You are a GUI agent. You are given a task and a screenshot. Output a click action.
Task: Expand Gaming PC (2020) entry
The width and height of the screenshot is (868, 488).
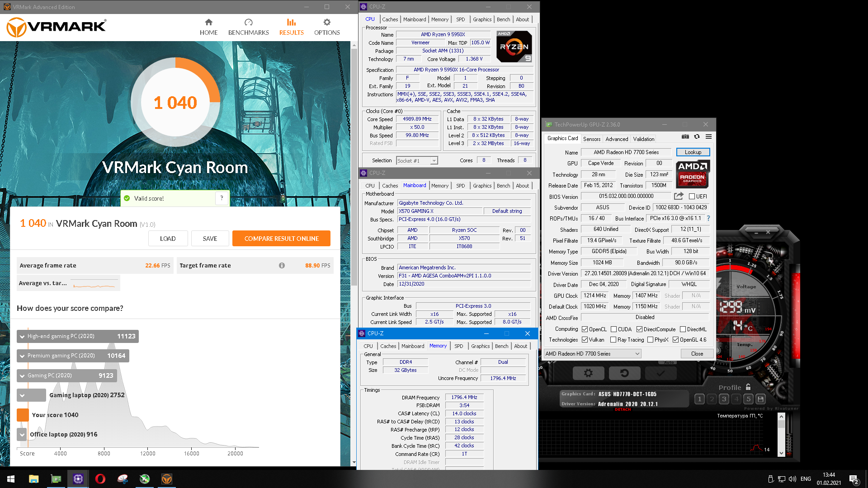click(22, 376)
